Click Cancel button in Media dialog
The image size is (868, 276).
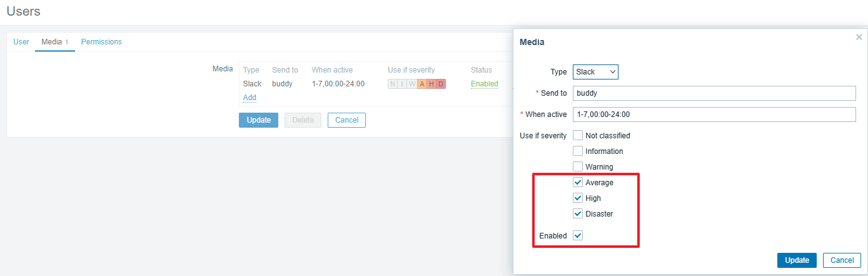pos(842,260)
